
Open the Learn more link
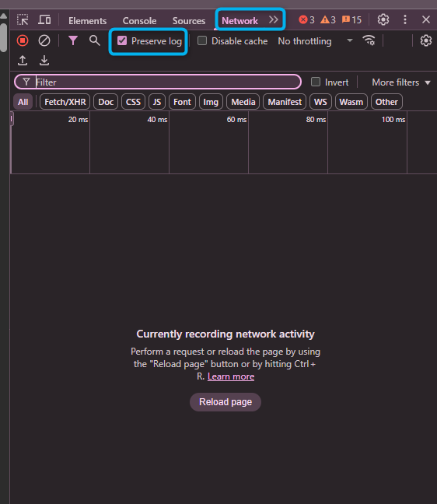click(x=231, y=376)
